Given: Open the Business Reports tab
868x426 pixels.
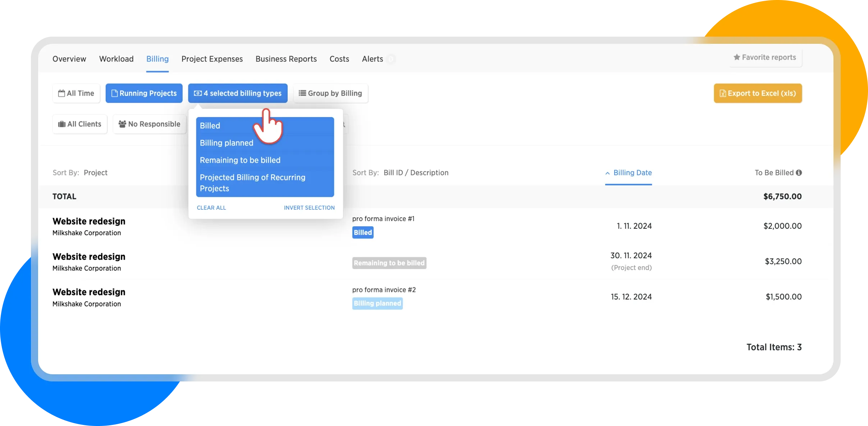Looking at the screenshot, I should coord(286,59).
